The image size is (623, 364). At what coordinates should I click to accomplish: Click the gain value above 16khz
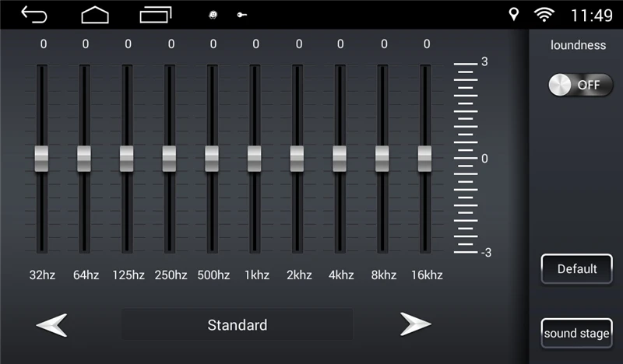click(x=427, y=44)
